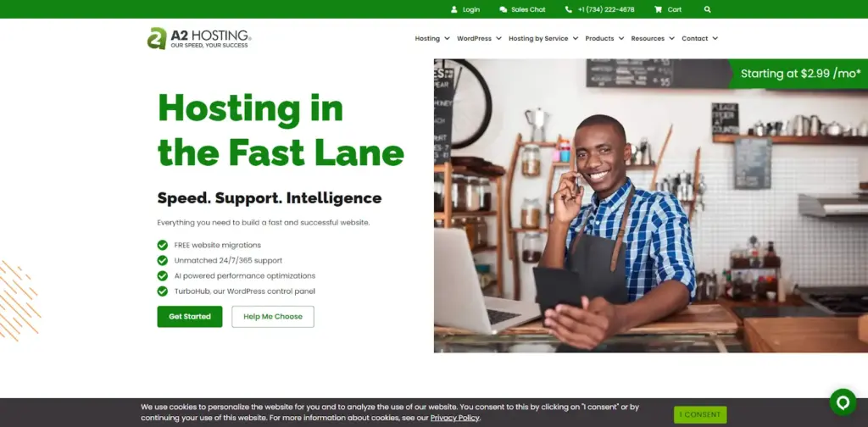Click the Help Me Choose button
The width and height of the screenshot is (868, 427).
click(273, 317)
